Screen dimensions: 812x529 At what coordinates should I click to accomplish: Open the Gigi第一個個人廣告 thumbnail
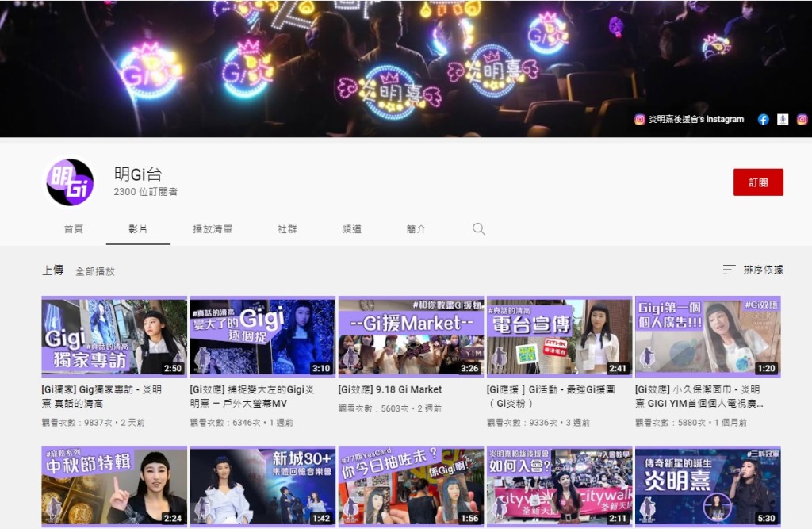(x=708, y=336)
